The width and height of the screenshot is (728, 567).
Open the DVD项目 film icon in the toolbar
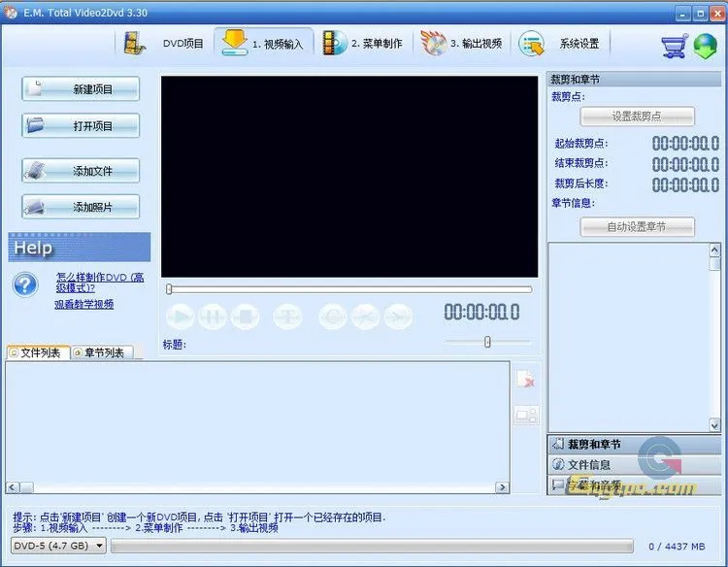(x=135, y=44)
